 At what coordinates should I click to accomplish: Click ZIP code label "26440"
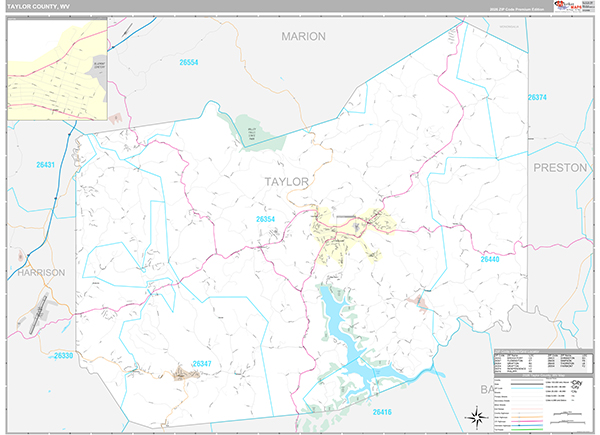(x=490, y=259)
